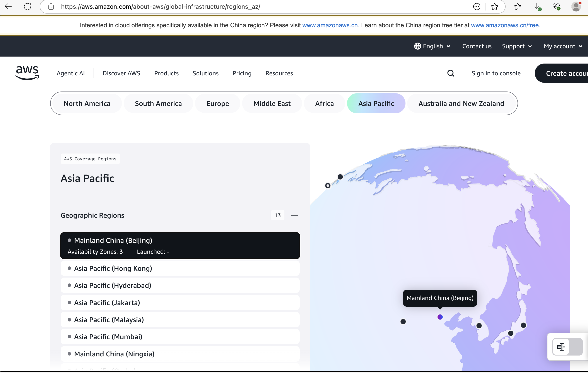Open the Solutions menu

click(x=205, y=73)
